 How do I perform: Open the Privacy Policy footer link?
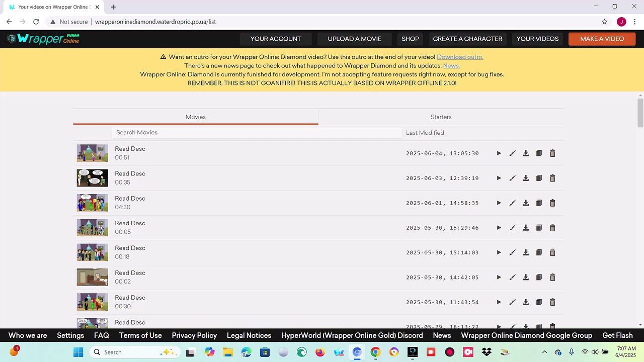pyautogui.click(x=194, y=335)
